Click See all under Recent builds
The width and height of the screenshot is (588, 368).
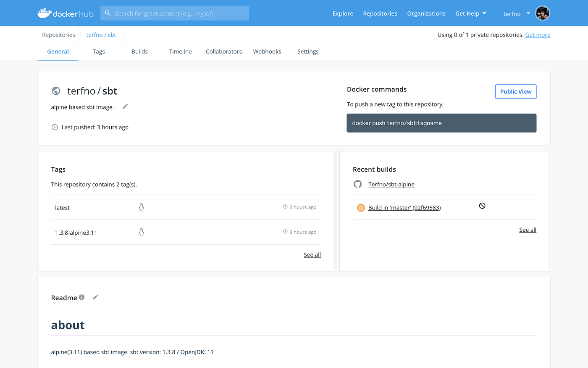point(528,230)
